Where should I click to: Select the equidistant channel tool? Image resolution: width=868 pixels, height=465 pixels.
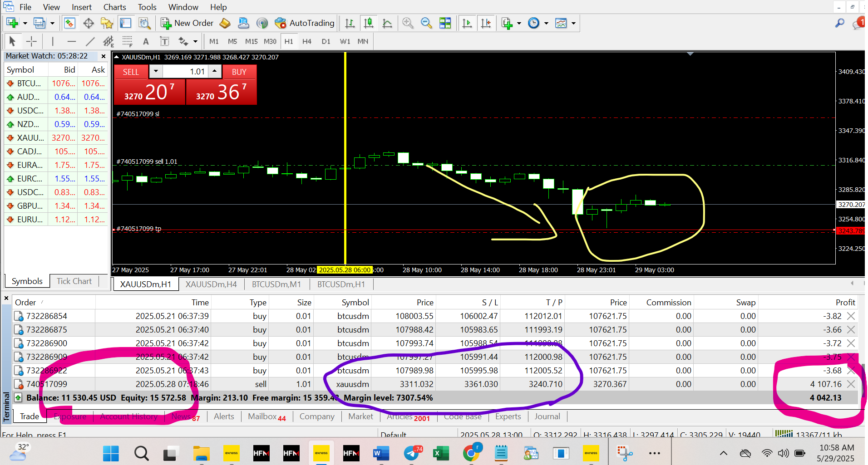coord(108,41)
